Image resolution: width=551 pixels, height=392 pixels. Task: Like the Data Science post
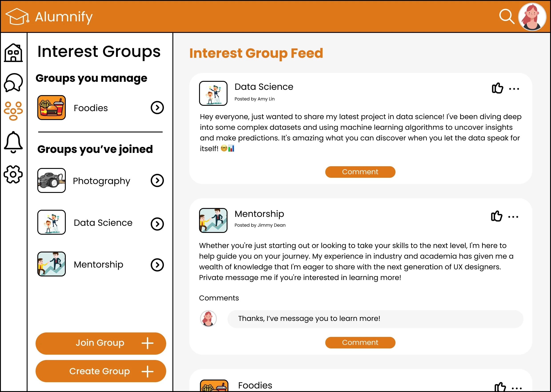click(497, 88)
